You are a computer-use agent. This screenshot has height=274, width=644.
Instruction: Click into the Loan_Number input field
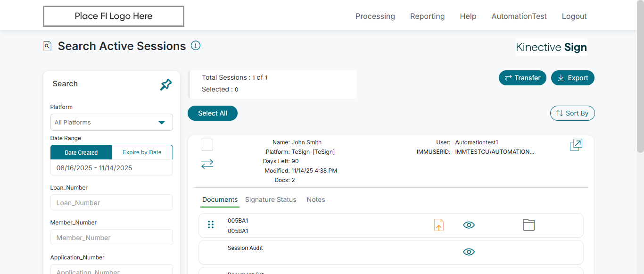click(x=112, y=203)
